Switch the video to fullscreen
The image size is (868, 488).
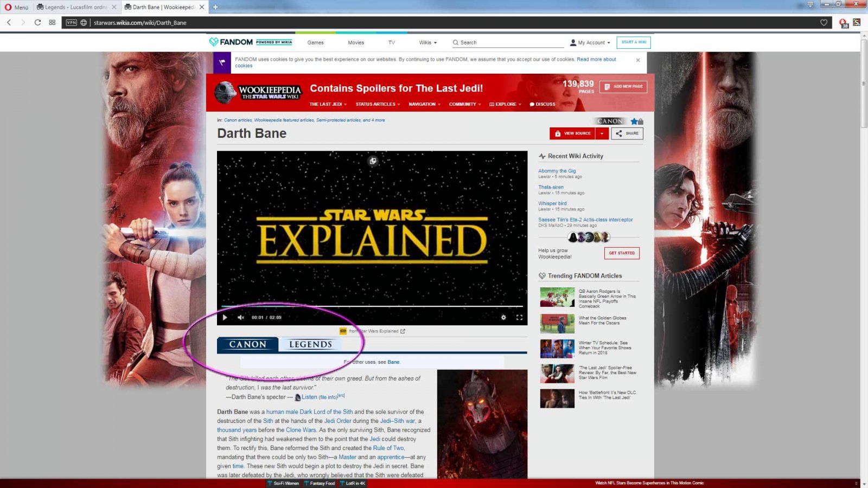point(519,318)
